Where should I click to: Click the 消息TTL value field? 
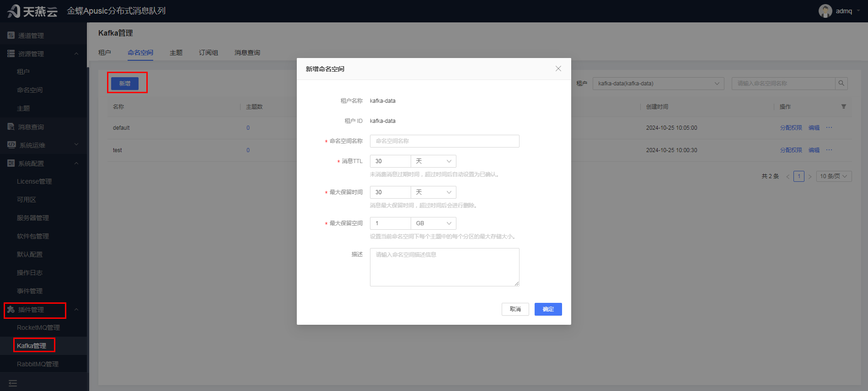(x=390, y=161)
